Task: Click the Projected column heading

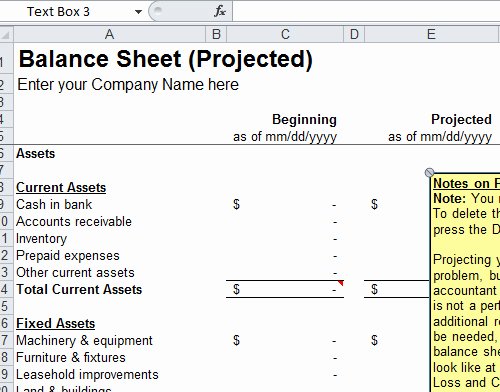Action: tap(461, 119)
